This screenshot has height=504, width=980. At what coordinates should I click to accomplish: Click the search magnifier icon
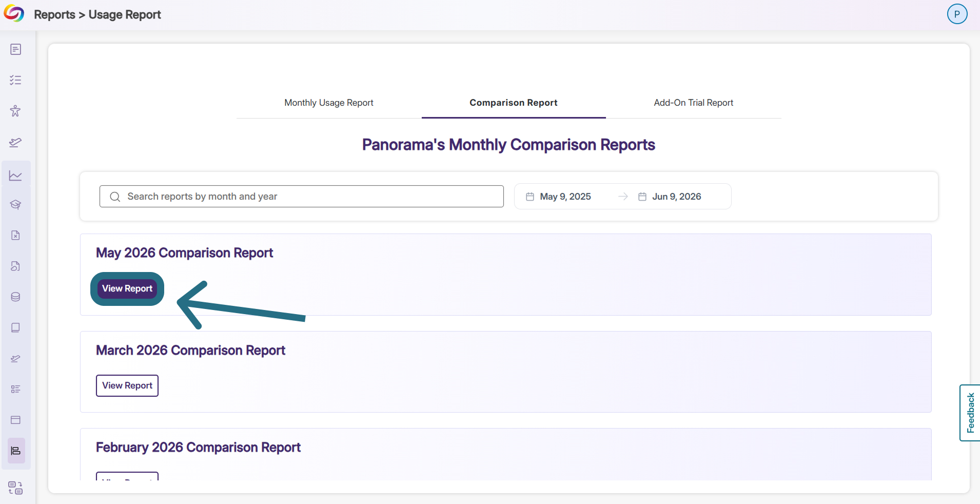pos(115,197)
